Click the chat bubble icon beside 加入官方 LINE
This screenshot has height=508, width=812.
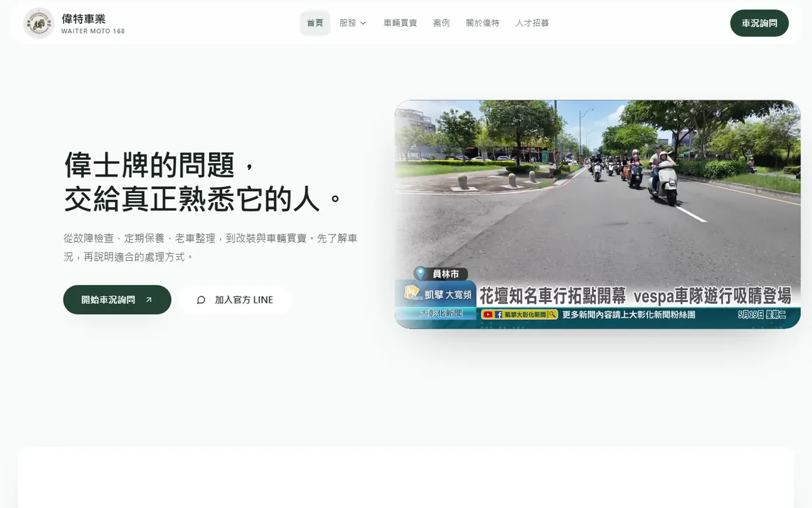pyautogui.click(x=201, y=300)
